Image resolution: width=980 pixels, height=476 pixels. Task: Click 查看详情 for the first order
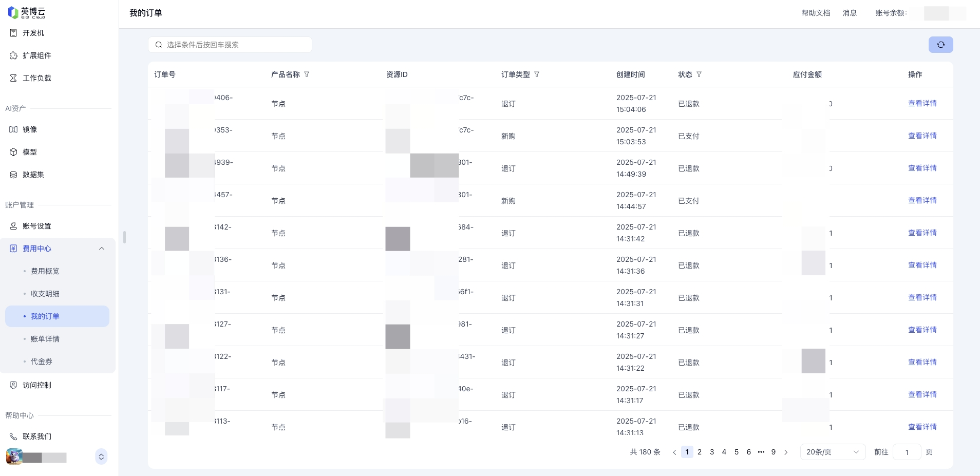922,103
